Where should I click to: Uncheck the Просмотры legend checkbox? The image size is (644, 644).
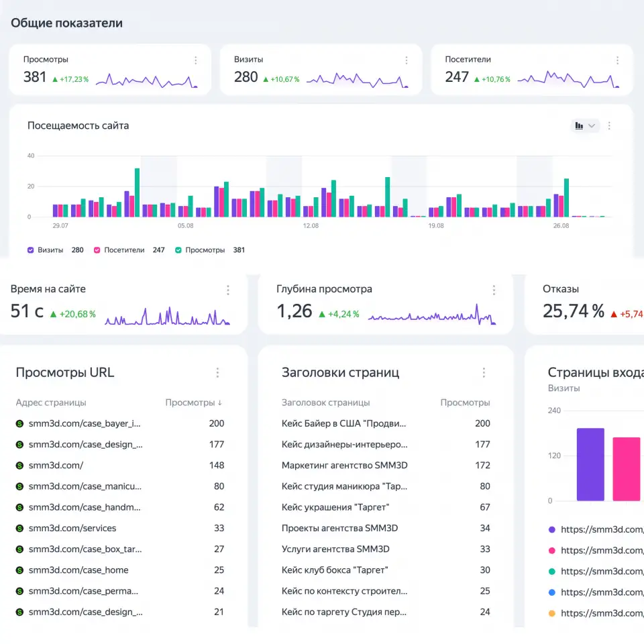coord(178,250)
